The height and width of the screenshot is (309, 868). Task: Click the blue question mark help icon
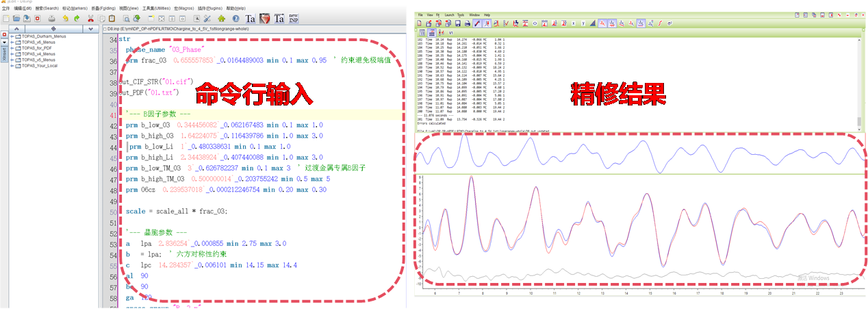click(236, 19)
